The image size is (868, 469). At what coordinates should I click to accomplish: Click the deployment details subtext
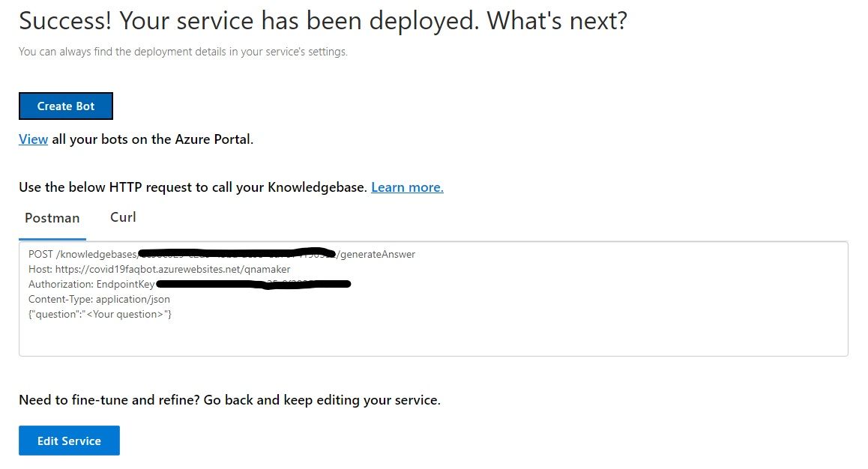183,51
